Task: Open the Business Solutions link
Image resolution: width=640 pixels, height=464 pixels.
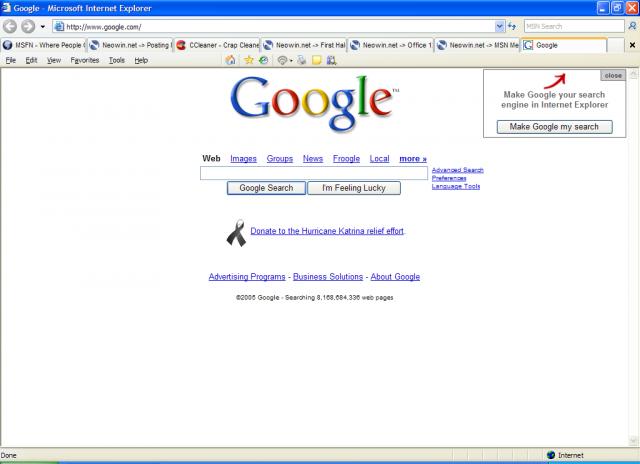Action: coord(328,277)
